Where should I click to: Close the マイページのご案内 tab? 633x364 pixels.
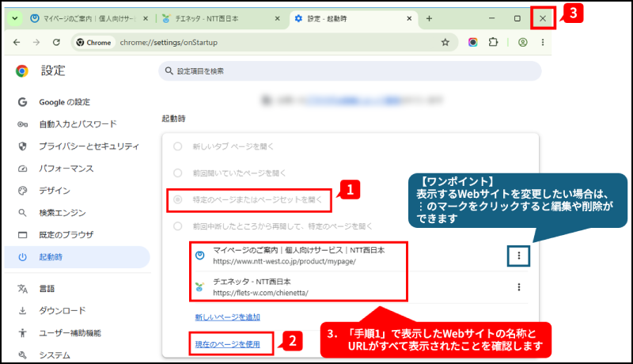(x=146, y=18)
